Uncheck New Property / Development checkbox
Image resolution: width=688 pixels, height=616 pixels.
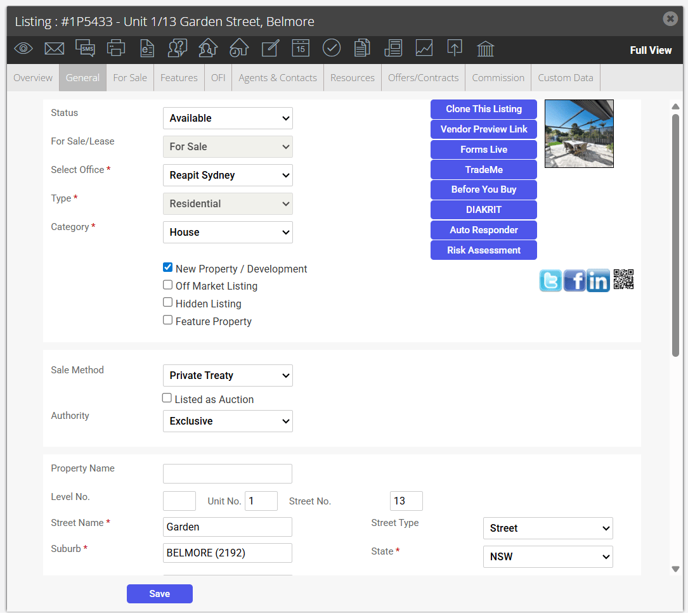(167, 267)
